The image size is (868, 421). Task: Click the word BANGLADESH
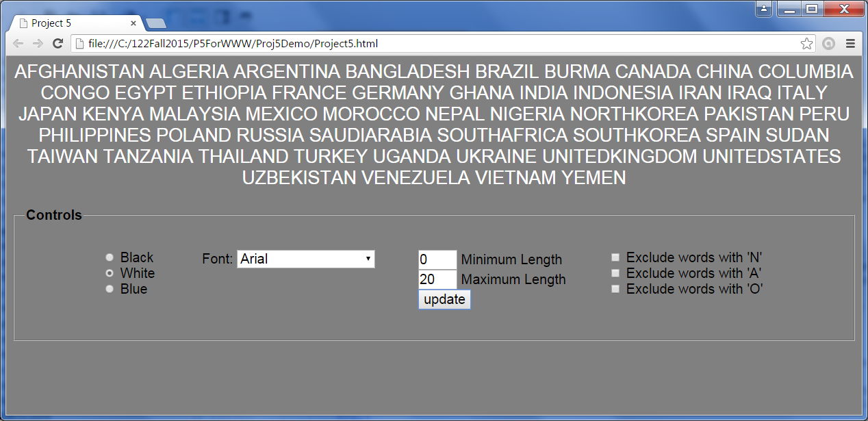coord(408,72)
